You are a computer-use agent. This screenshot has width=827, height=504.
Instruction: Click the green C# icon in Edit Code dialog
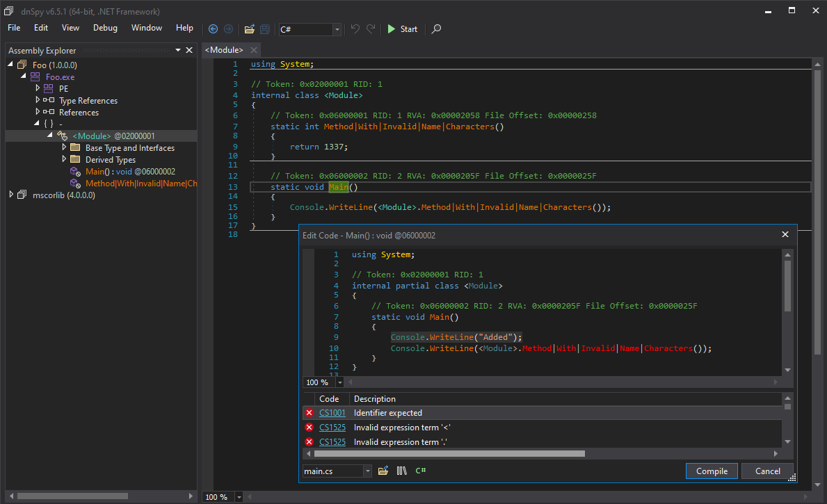[421, 471]
